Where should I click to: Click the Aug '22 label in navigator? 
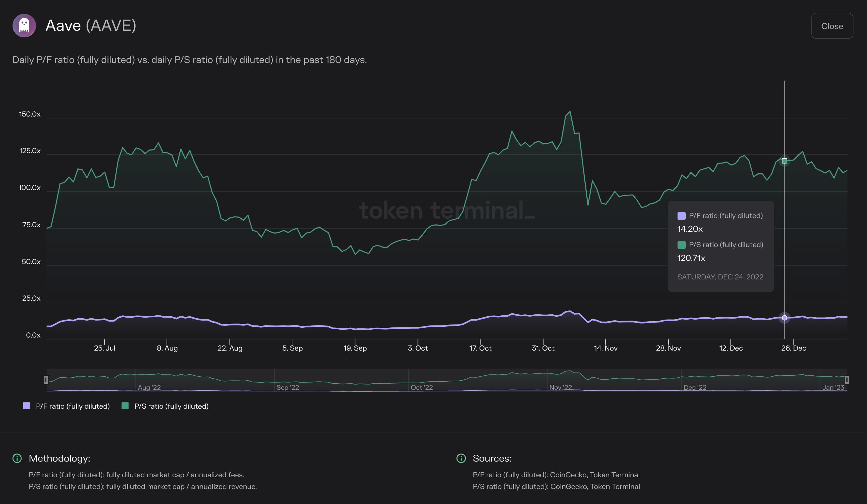pyautogui.click(x=149, y=387)
